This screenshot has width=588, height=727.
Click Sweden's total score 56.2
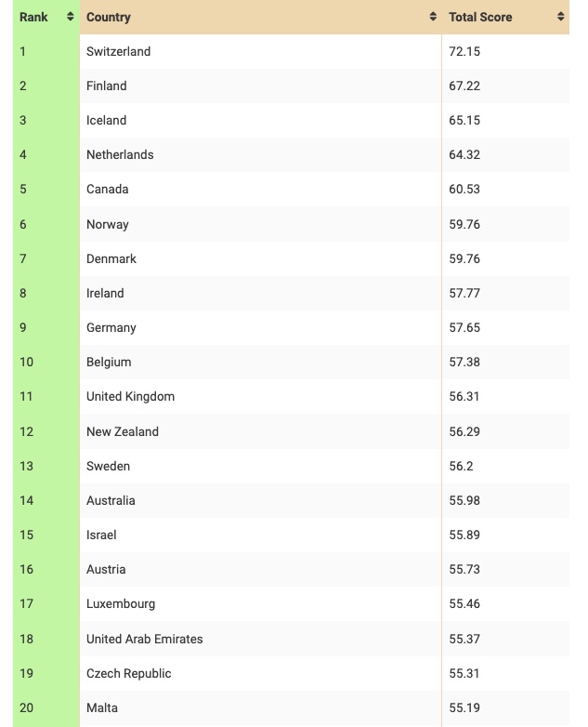461,466
